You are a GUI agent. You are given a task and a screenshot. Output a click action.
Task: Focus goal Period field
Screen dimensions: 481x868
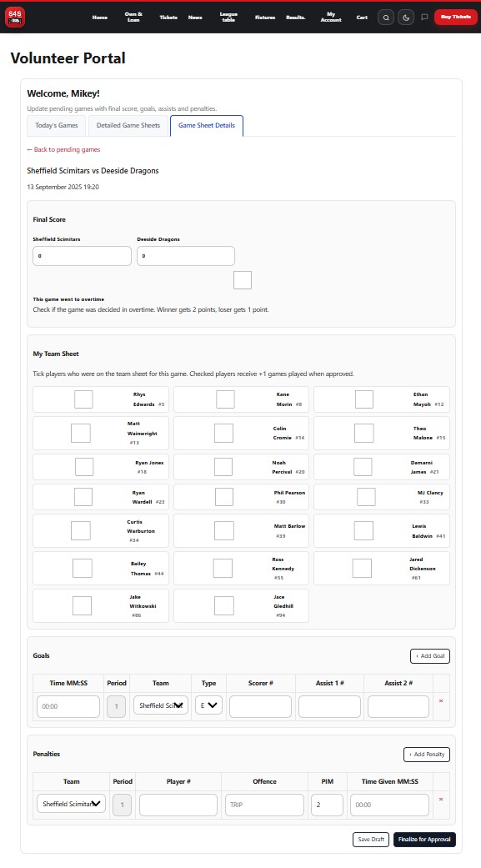[x=116, y=706]
